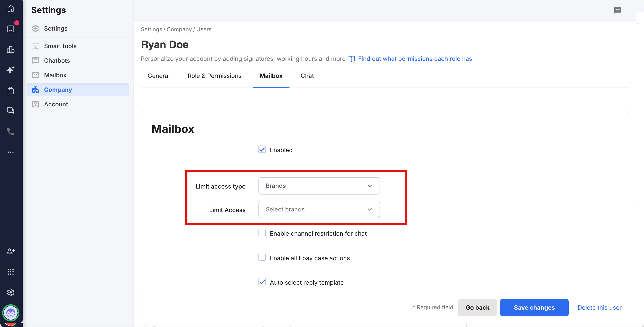Switch to the Role & Permissions tab
Viewport: 644px width, 327px height.
point(214,76)
